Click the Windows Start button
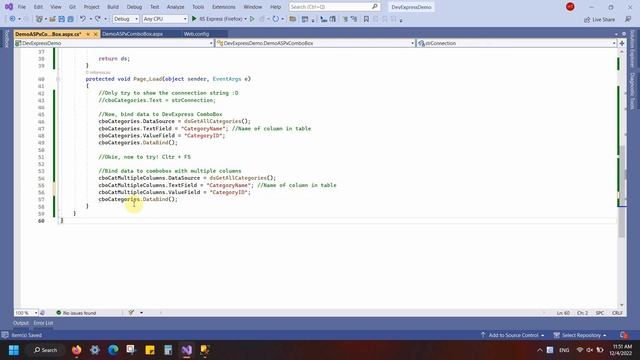 click(x=14, y=350)
